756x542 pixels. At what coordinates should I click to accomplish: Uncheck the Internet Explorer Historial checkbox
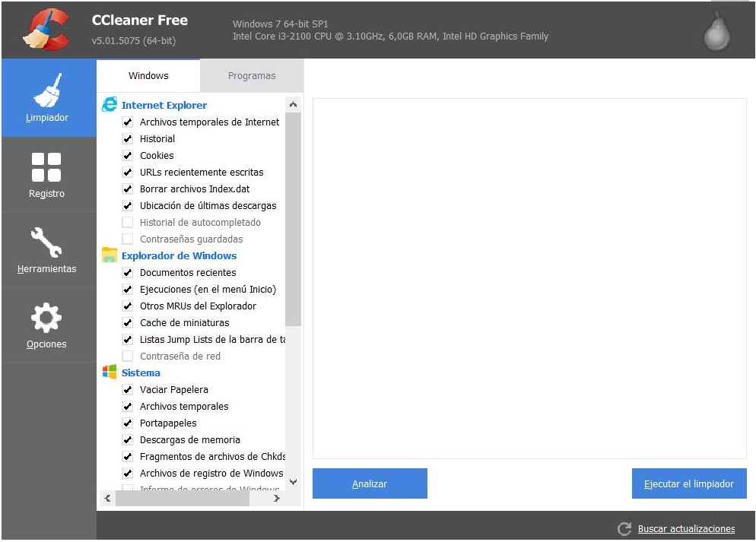127,139
